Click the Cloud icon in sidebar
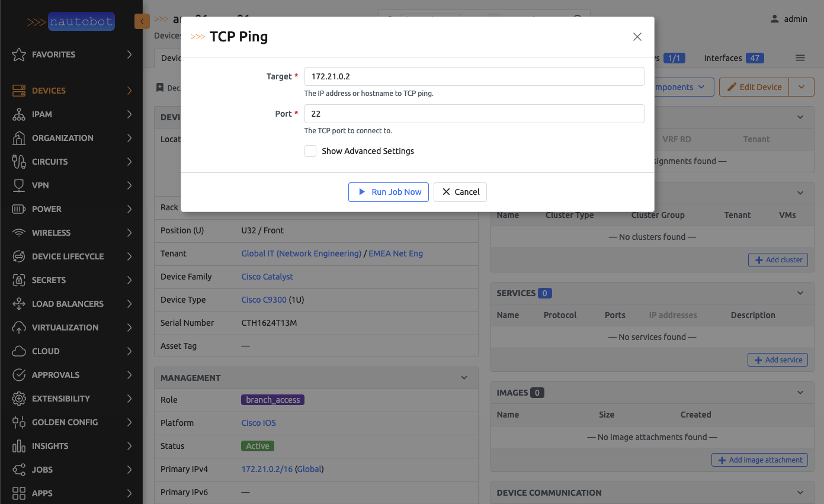This screenshot has width=824, height=504. 19,351
